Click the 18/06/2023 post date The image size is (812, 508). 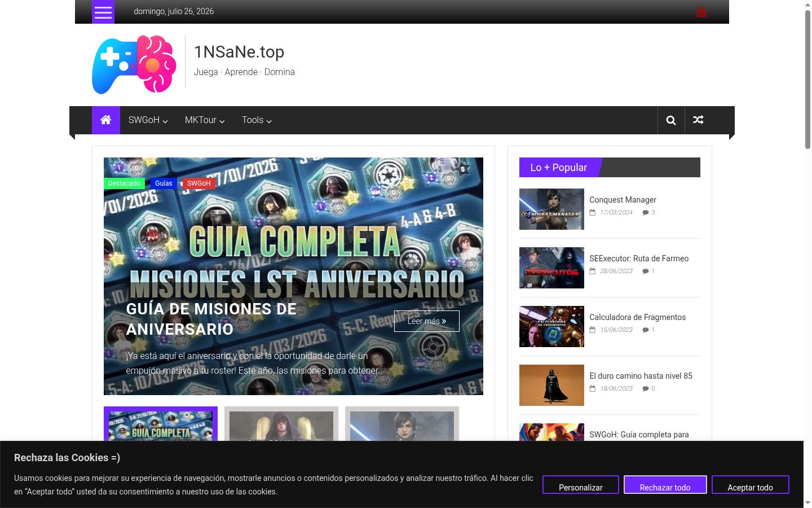[x=616, y=389]
